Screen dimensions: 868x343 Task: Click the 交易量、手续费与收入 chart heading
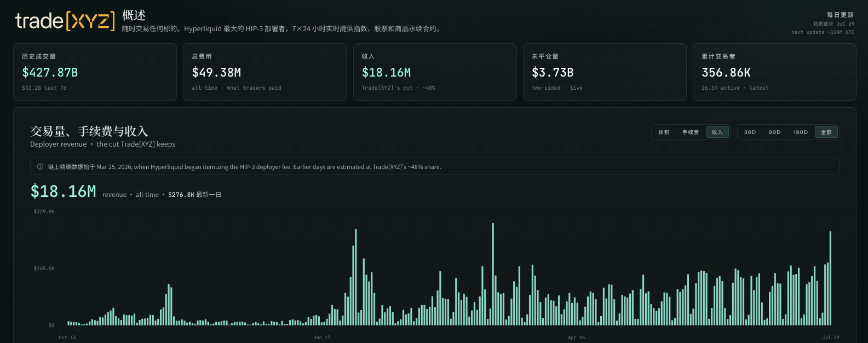[89, 131]
